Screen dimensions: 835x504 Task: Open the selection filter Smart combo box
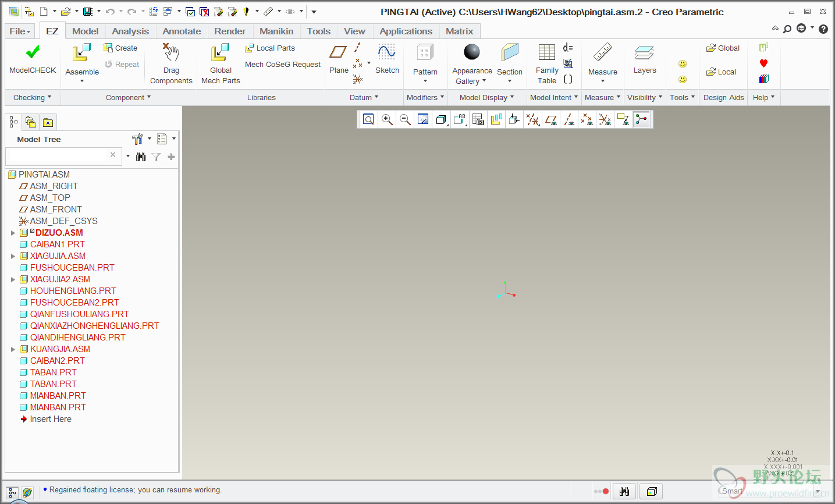769,492
